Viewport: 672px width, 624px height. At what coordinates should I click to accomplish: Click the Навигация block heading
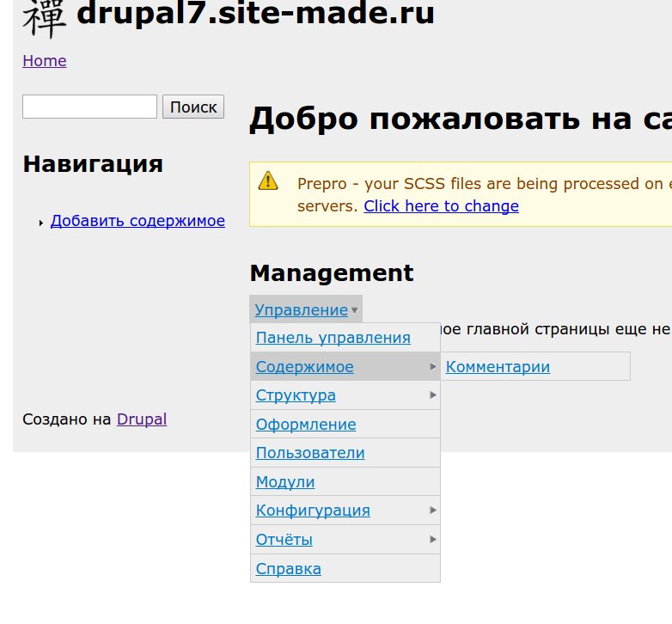point(93,164)
